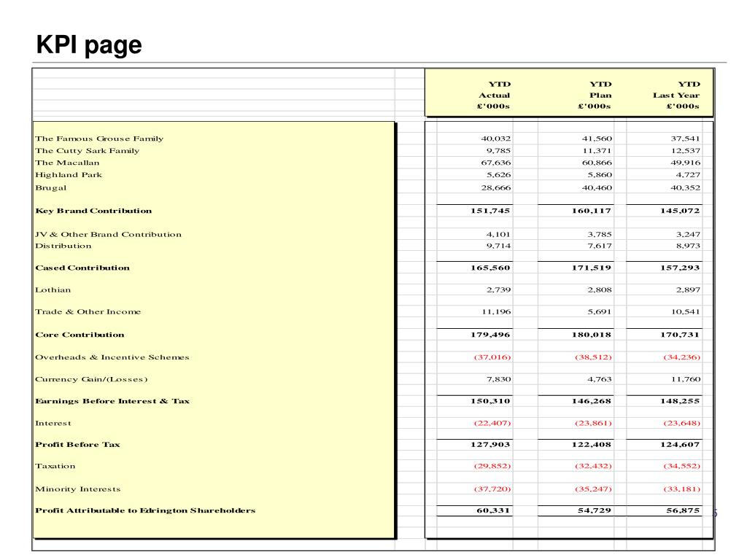This screenshot has width=747, height=560.
Task: Select the 'Distribution' row label
Action: click(63, 246)
